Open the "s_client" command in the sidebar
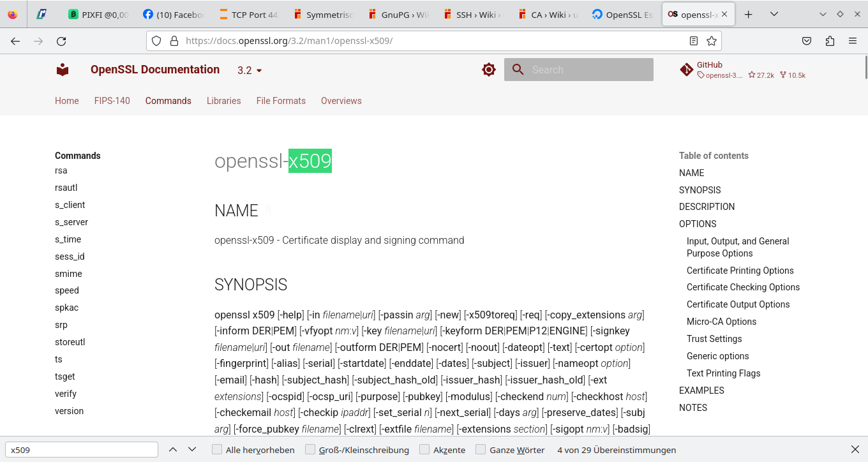Image resolution: width=868 pixels, height=462 pixels. (70, 205)
